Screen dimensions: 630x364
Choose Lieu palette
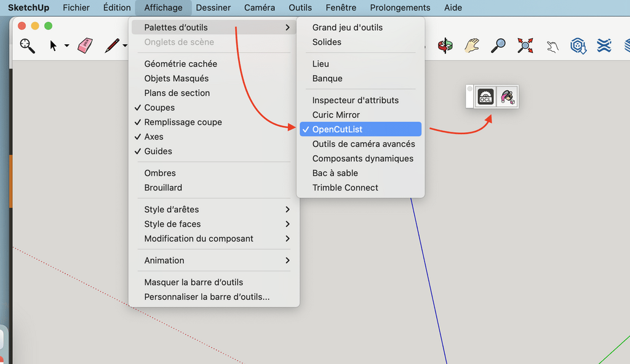361,64
